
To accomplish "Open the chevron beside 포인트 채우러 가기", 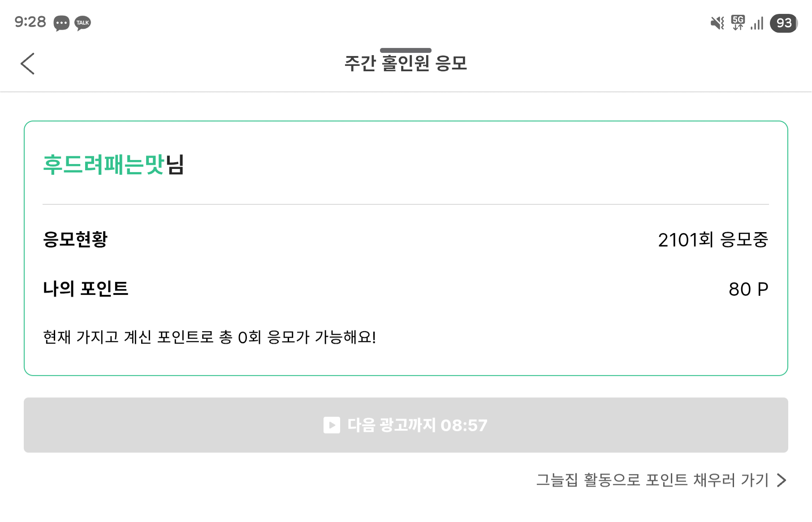I will (782, 480).
